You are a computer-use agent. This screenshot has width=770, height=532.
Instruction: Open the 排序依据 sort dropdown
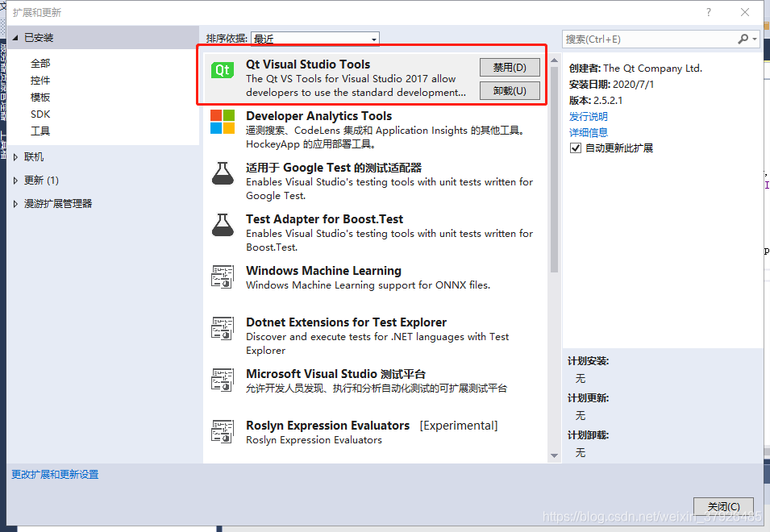tap(314, 38)
